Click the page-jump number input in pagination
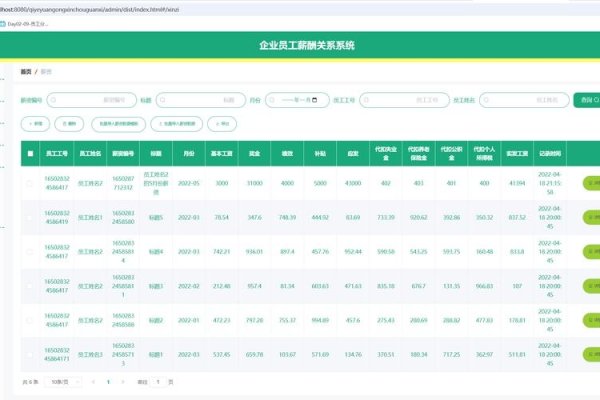Viewport: 600px width, 400px height. pyautogui.click(x=158, y=382)
